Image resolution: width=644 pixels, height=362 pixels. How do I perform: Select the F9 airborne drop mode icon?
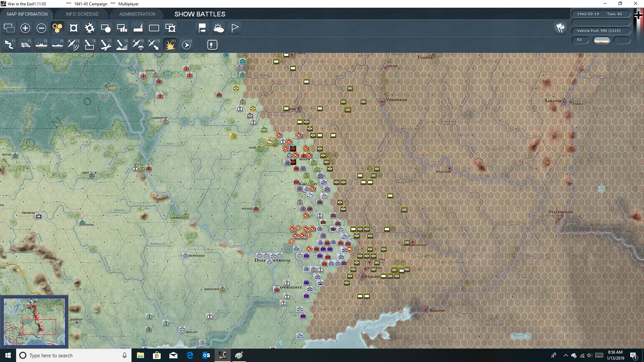click(138, 45)
